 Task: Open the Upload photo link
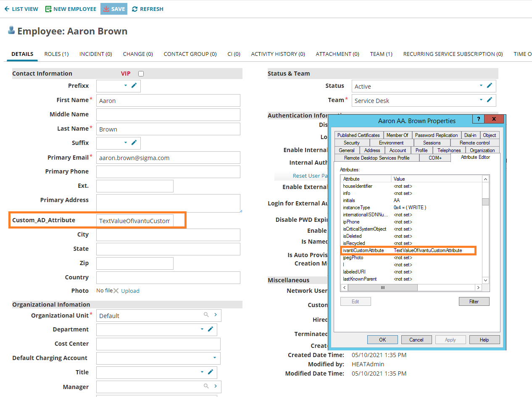(x=130, y=290)
